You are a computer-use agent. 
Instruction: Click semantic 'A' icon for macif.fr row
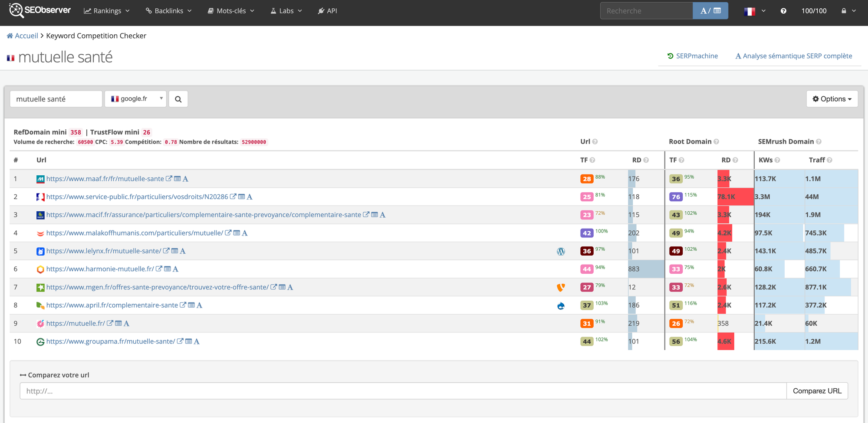(x=382, y=215)
